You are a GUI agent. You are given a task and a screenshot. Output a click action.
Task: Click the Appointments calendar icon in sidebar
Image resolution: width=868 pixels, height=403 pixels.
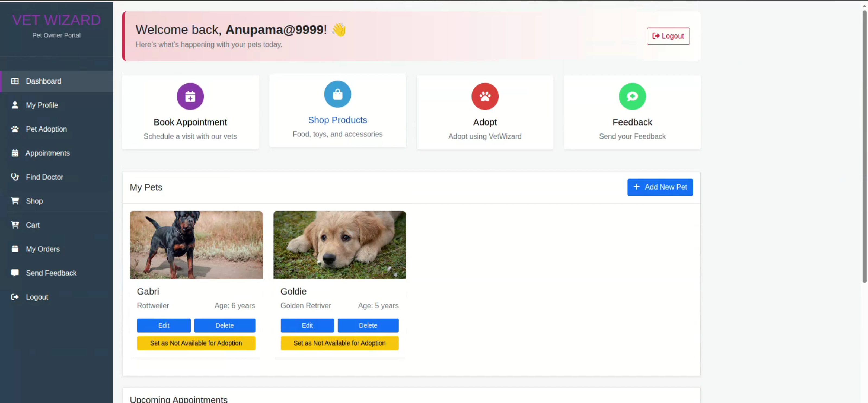(x=15, y=153)
